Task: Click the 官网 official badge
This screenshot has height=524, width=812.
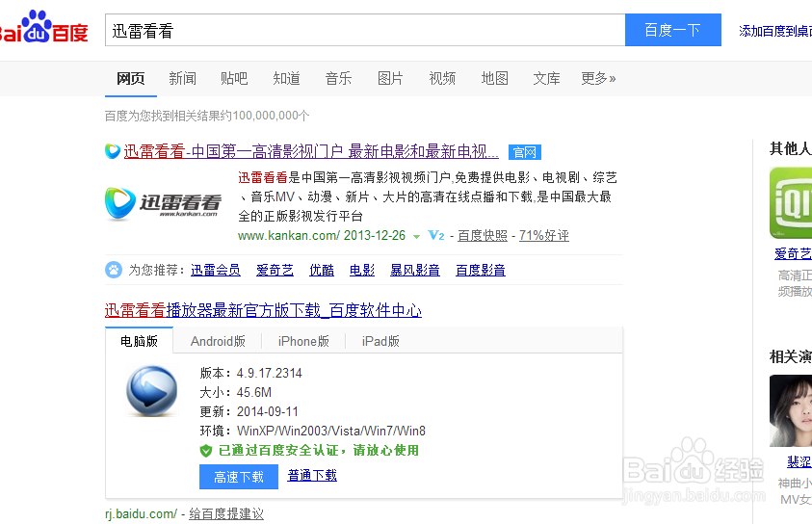Action: click(x=525, y=152)
